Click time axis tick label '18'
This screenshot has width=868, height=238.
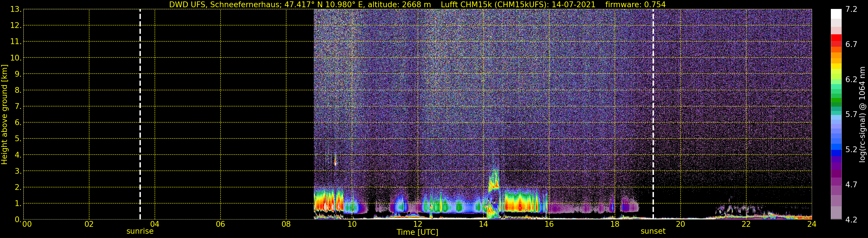pyautogui.click(x=614, y=224)
